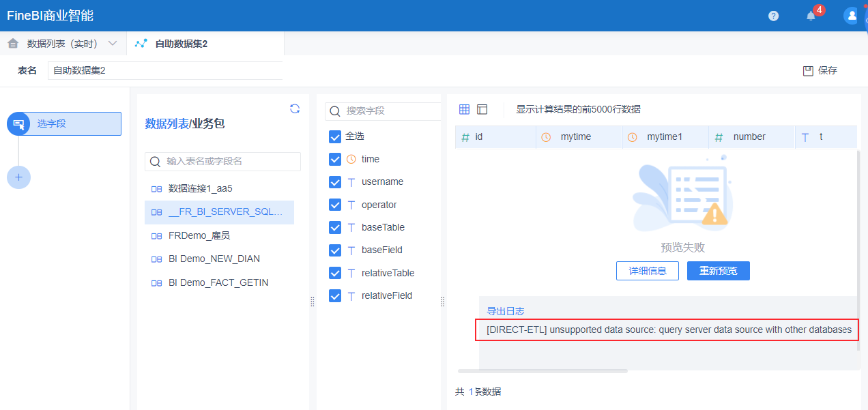The image size is (868, 410).
Task: Click the 保存 save button
Action: pyautogui.click(x=820, y=70)
